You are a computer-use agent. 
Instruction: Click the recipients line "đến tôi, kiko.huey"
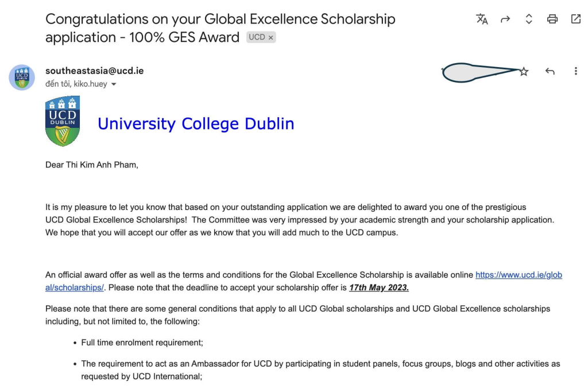click(x=76, y=84)
